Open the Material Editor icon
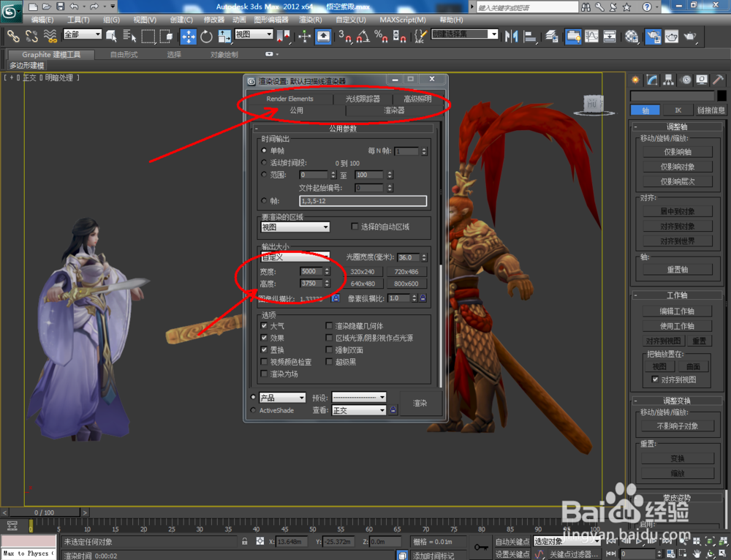The image size is (731, 560). (632, 36)
